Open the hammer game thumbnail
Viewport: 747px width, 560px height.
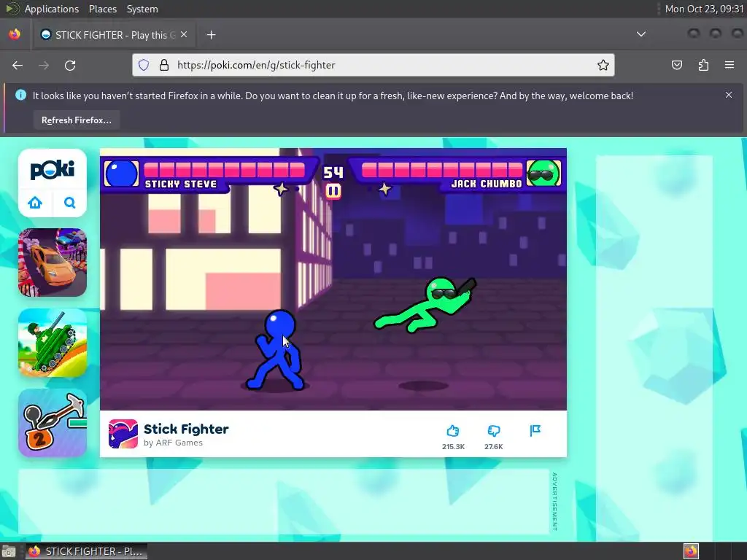click(53, 423)
